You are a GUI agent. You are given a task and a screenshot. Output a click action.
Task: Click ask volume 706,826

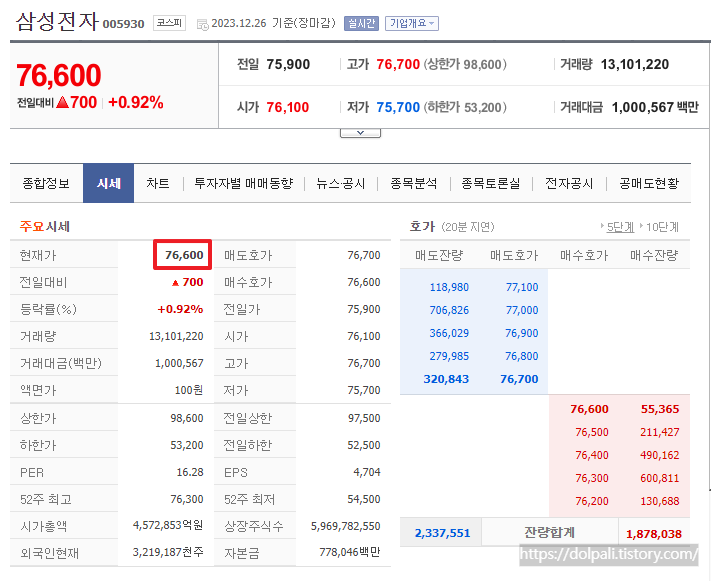click(449, 310)
